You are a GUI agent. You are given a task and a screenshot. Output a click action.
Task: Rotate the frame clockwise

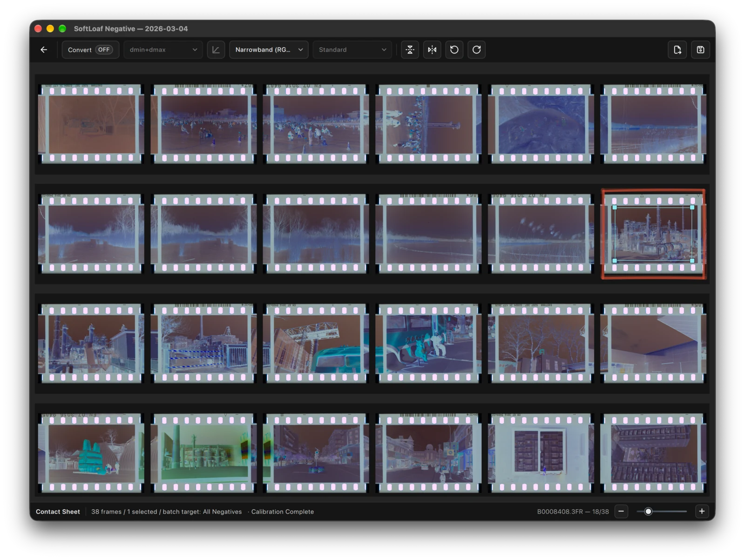pyautogui.click(x=476, y=50)
